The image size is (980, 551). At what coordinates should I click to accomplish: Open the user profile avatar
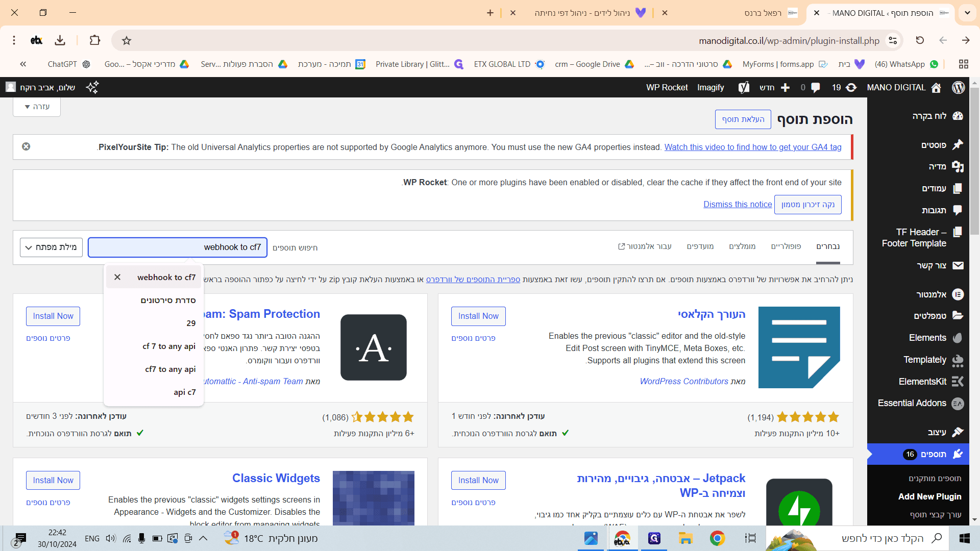11,87
